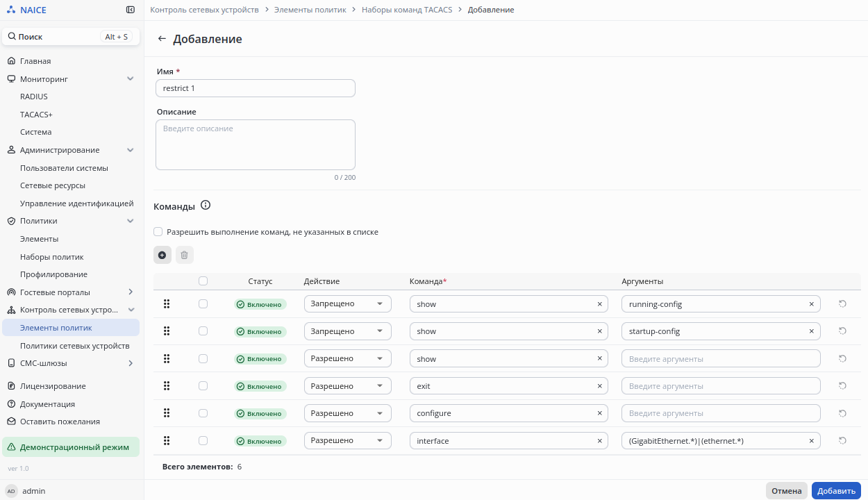The height and width of the screenshot is (500, 868).
Task: Collapse the sidebar using the panel icon
Action: [131, 10]
